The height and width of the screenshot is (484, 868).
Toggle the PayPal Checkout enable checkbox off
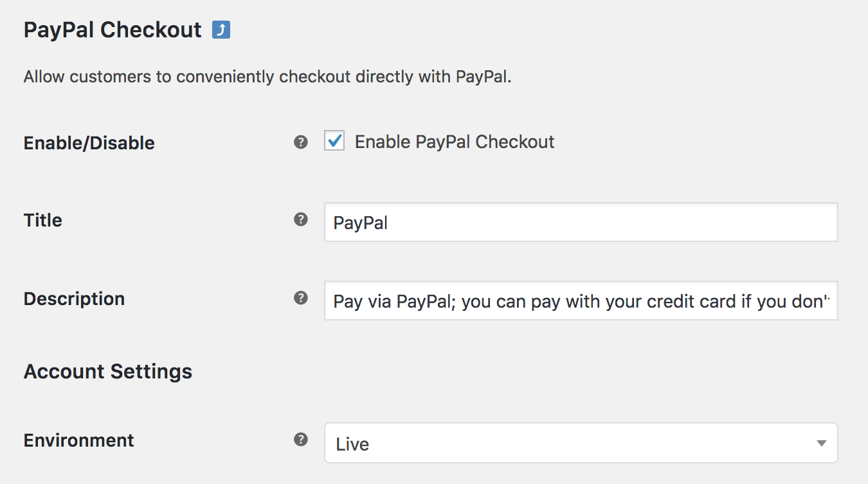point(334,141)
